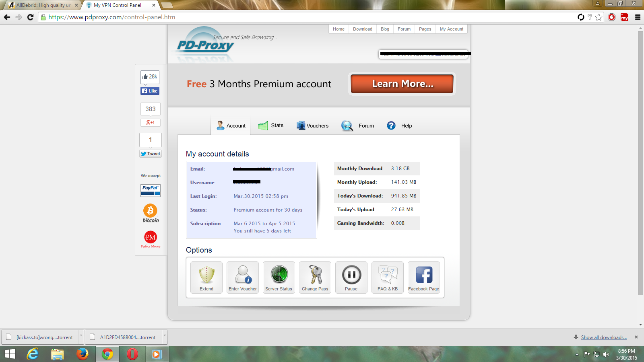Open Blog in the top navigation
The image size is (644, 362).
(385, 29)
